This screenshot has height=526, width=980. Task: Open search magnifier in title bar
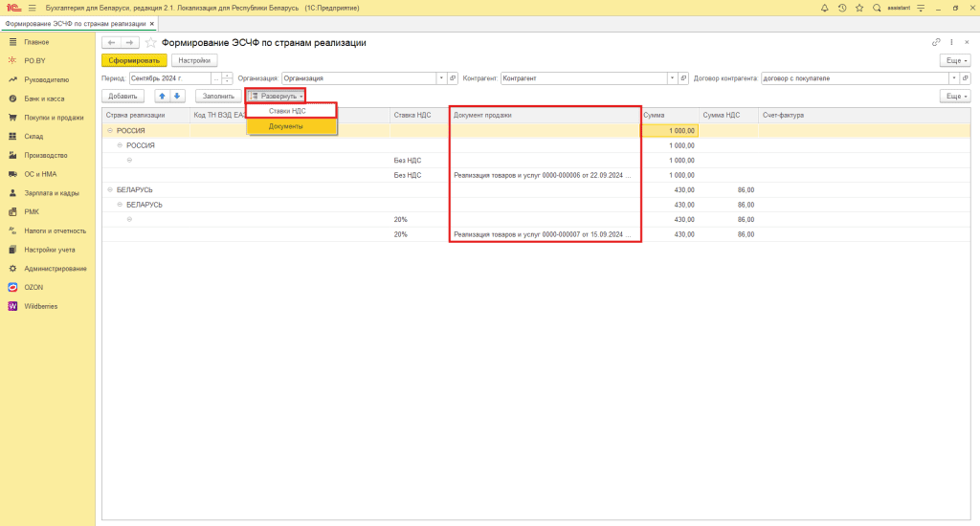(877, 8)
